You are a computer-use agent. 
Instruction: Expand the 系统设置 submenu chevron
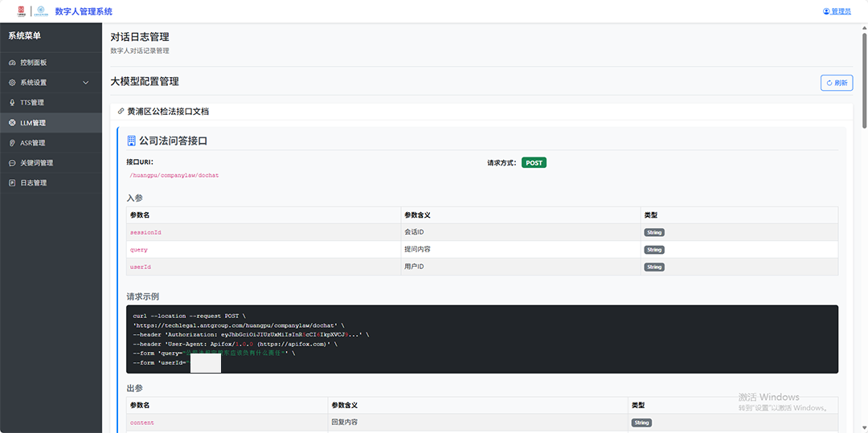pyautogui.click(x=86, y=83)
